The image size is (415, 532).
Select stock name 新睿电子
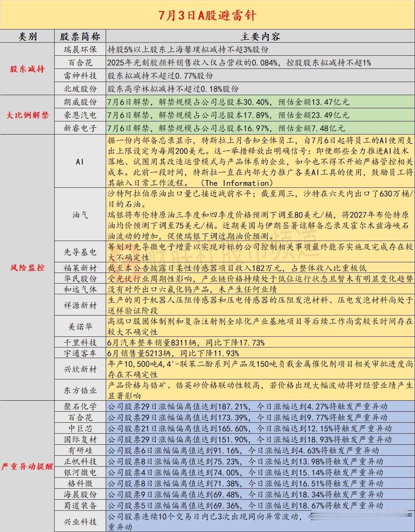click(80, 128)
